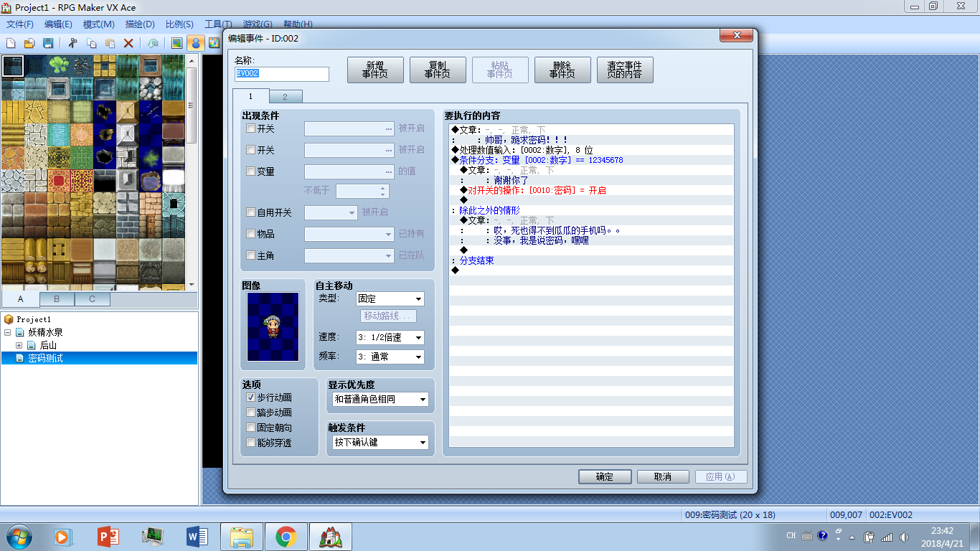Select the Event mode person icon
Viewport: 980px width, 551px height.
pos(194,43)
